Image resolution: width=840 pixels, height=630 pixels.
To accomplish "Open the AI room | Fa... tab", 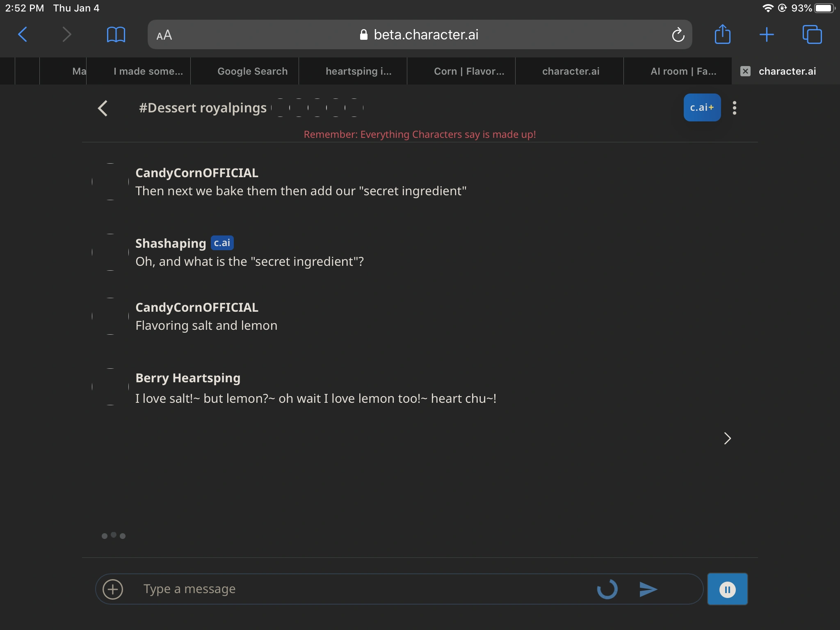I will [x=683, y=71].
